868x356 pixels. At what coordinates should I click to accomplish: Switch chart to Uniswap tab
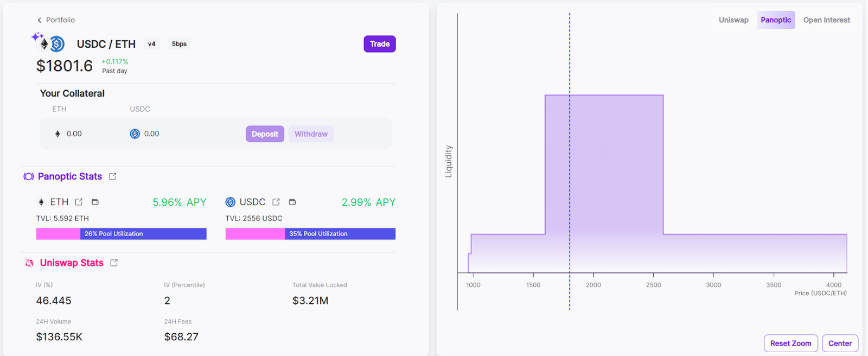733,20
